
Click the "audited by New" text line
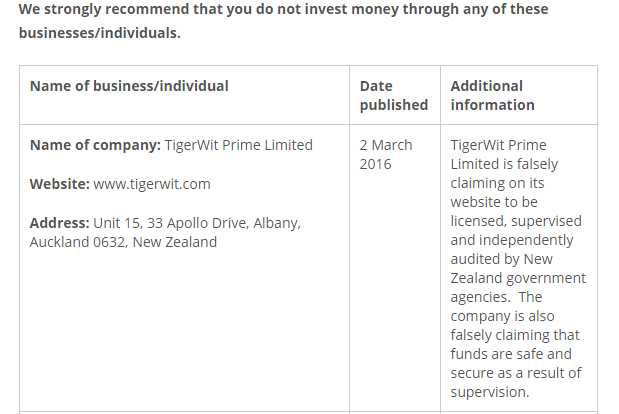[501, 259]
